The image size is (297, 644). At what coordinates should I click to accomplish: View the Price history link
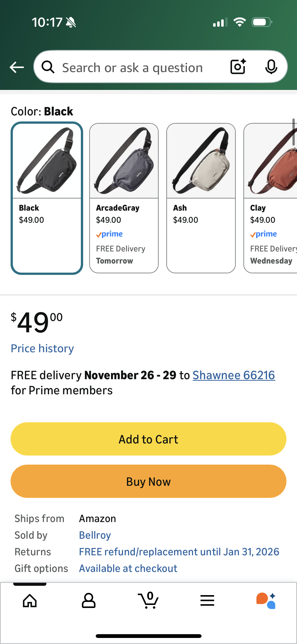pos(42,348)
